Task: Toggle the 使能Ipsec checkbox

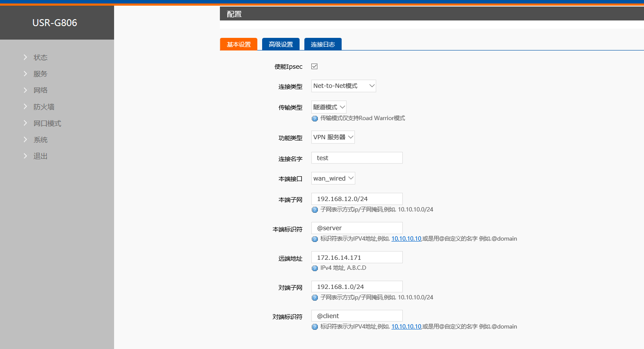Action: (314, 67)
